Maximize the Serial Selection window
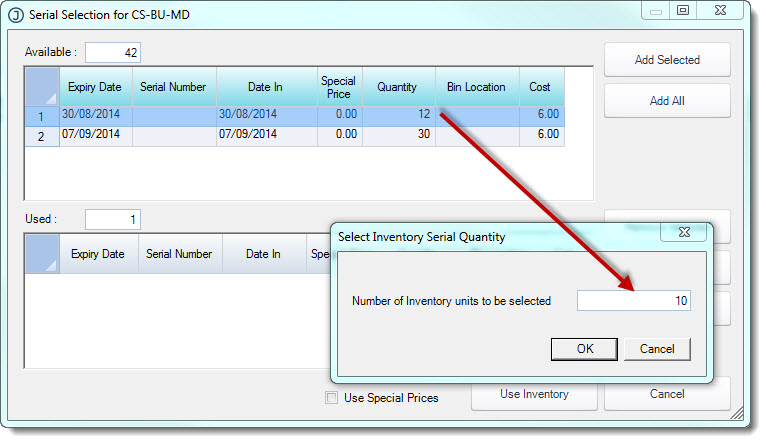766x443 pixels. [x=682, y=10]
